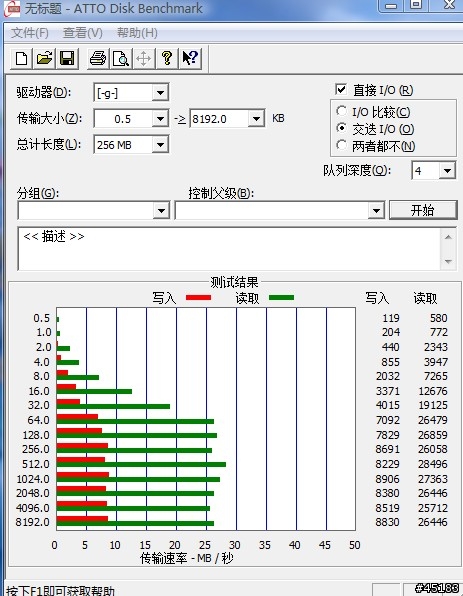Click the 传输速率 - MB / 秒 axis label

[x=186, y=558]
